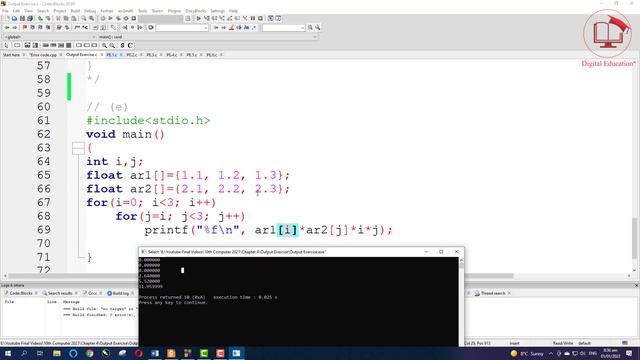Click the Abort build icon

click(x=133, y=18)
